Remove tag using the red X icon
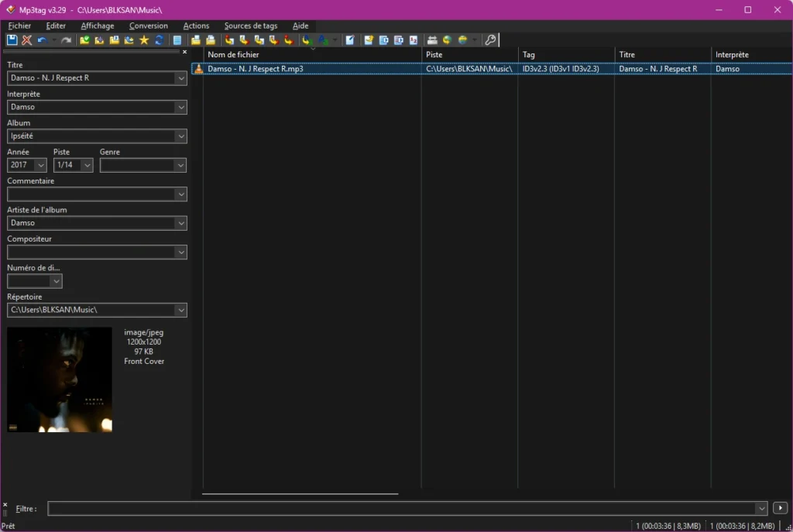Image resolution: width=793 pixels, height=532 pixels. coord(27,40)
